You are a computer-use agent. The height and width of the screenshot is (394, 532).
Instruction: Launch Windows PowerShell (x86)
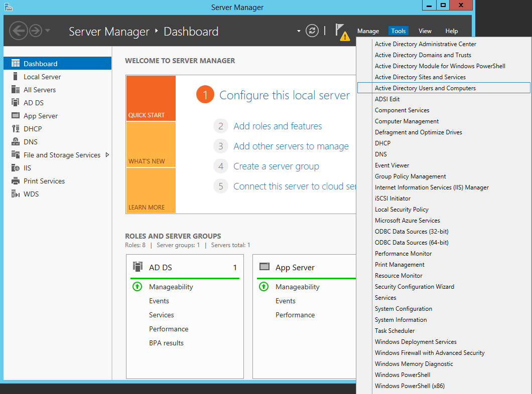pyautogui.click(x=410, y=386)
